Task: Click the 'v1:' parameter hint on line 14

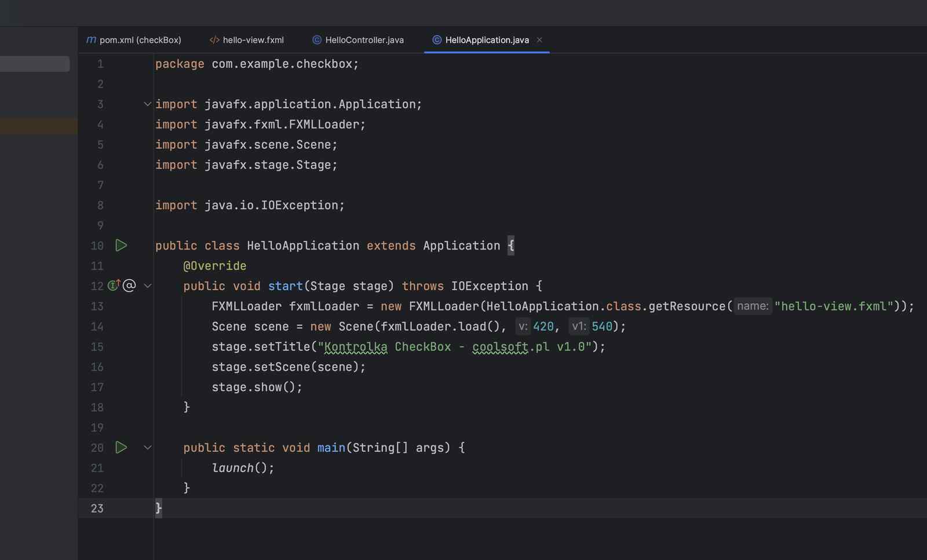Action: click(579, 327)
